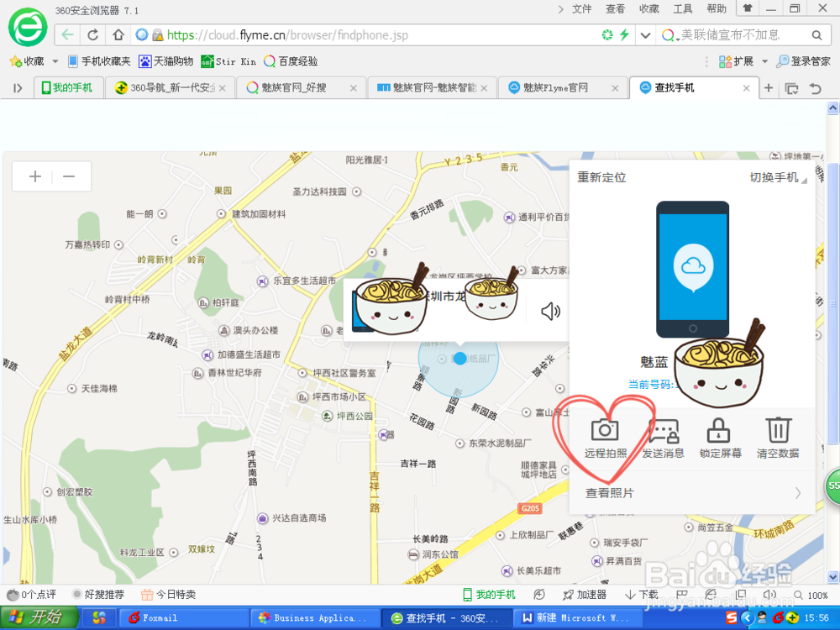Image resolution: width=840 pixels, height=630 pixels.
Task: Open the Stir Kin bookmark
Action: coord(228,61)
